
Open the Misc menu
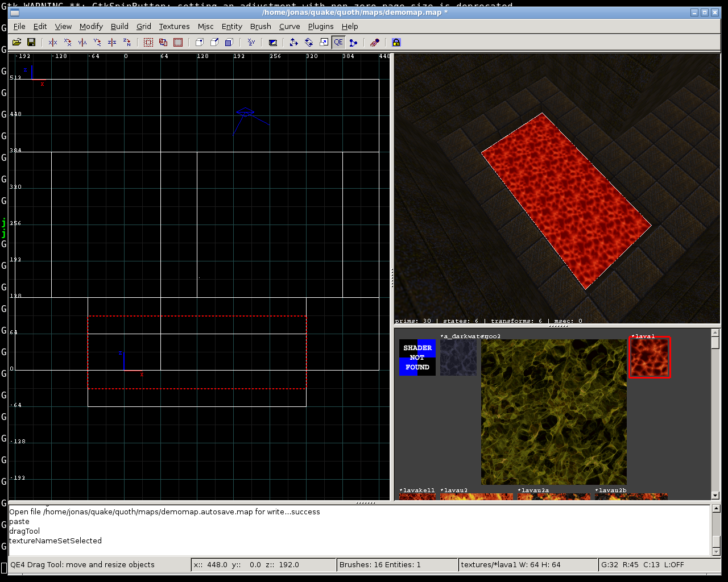[x=206, y=26]
